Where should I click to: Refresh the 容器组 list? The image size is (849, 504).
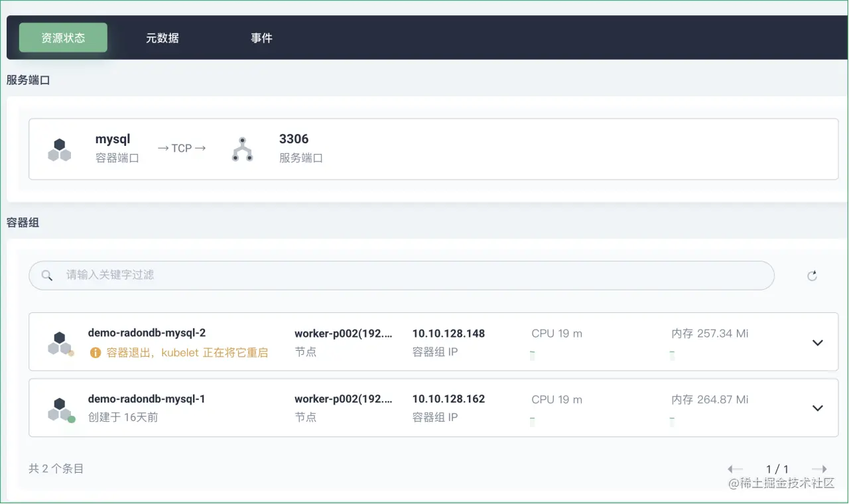point(812,276)
